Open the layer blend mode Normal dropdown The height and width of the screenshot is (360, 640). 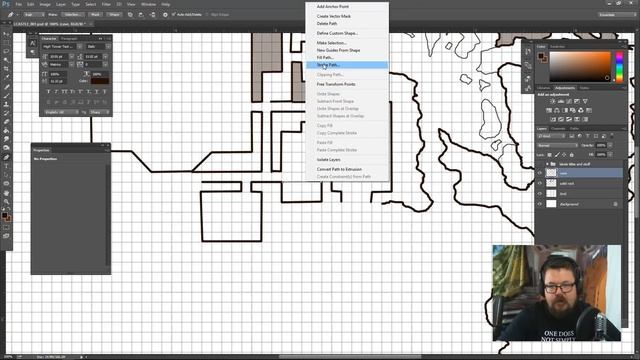557,145
